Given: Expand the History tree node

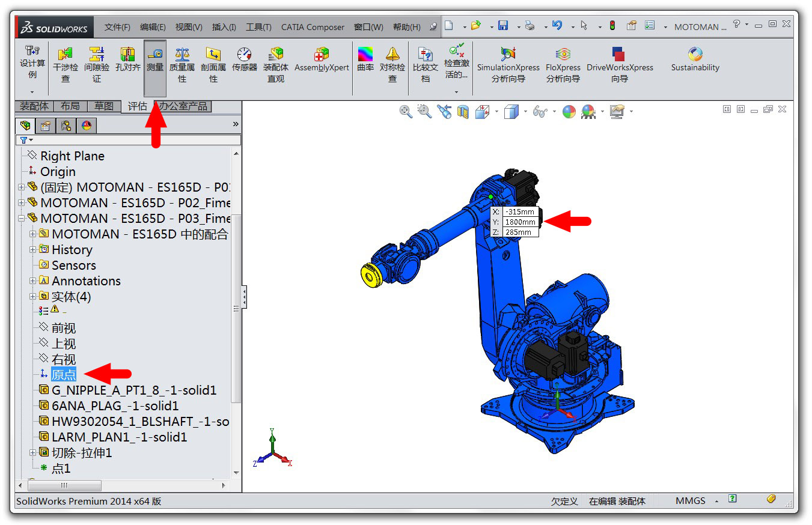Looking at the screenshot, I should click(x=33, y=250).
